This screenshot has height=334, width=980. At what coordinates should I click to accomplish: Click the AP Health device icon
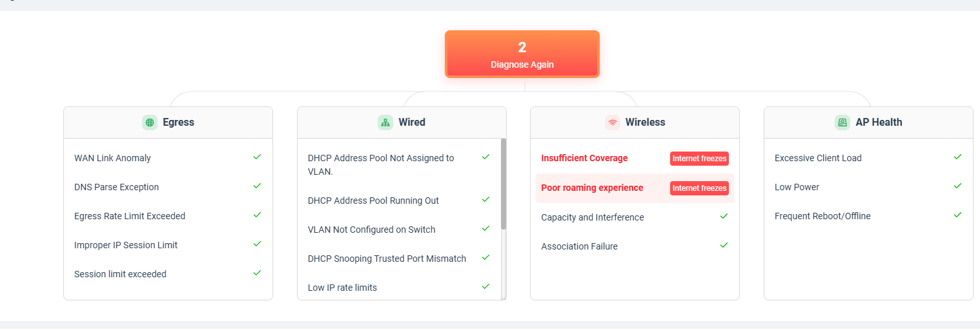tap(842, 123)
